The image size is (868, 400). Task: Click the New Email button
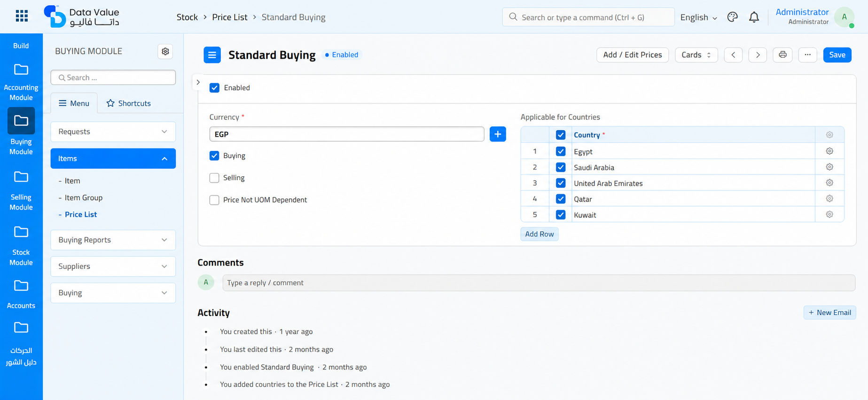coord(830,313)
